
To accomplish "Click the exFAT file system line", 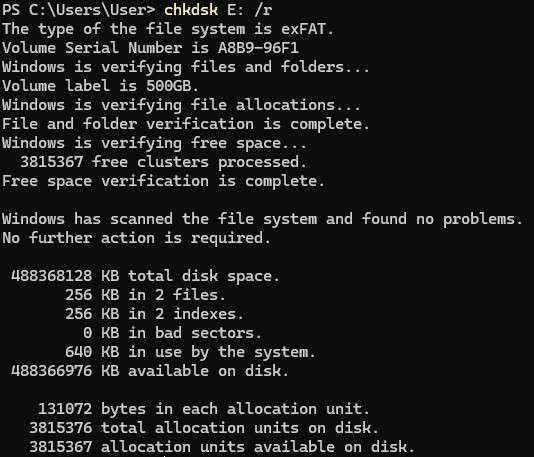I will [168, 29].
